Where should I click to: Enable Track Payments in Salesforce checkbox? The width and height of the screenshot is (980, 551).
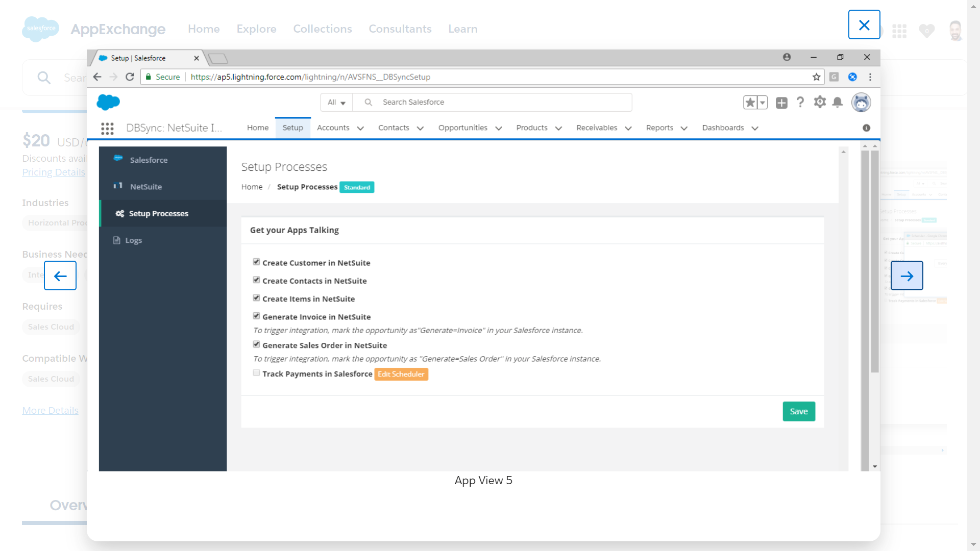point(256,373)
